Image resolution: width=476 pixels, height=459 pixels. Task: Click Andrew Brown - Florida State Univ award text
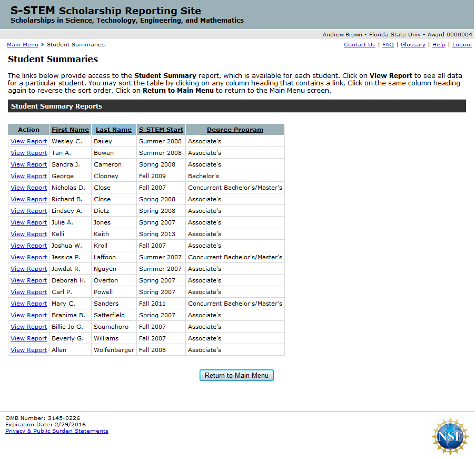398,35
